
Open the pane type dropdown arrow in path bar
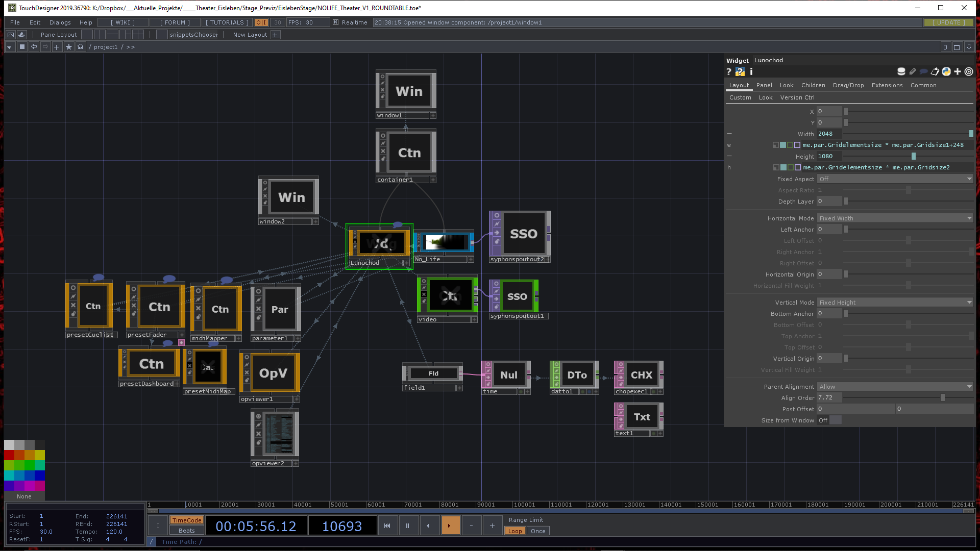point(9,47)
